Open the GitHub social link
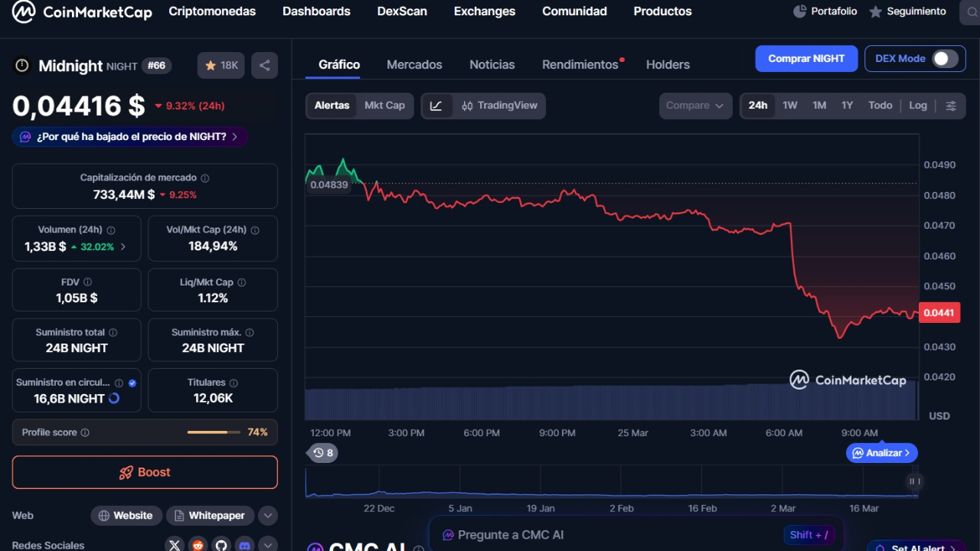 tap(221, 545)
